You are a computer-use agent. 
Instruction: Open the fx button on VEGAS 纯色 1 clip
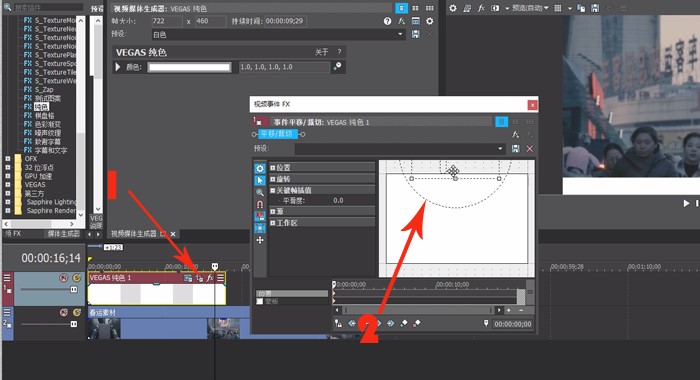pos(210,278)
